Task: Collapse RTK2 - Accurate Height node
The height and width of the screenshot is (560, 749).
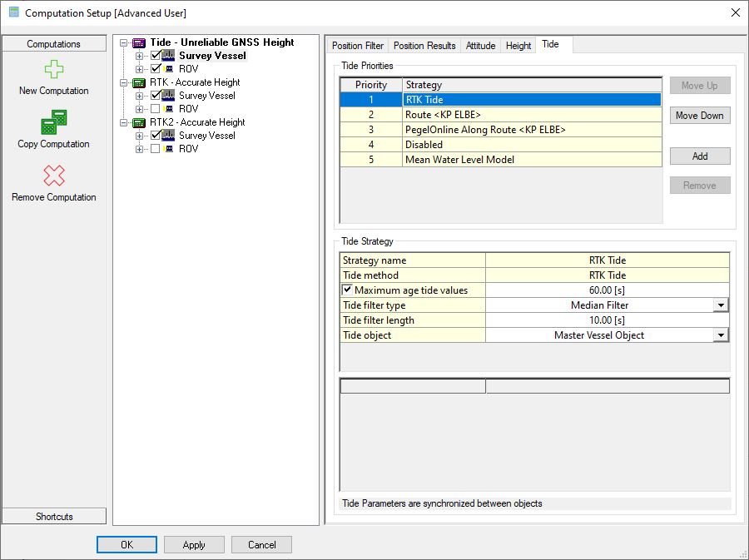Action: 124,123
